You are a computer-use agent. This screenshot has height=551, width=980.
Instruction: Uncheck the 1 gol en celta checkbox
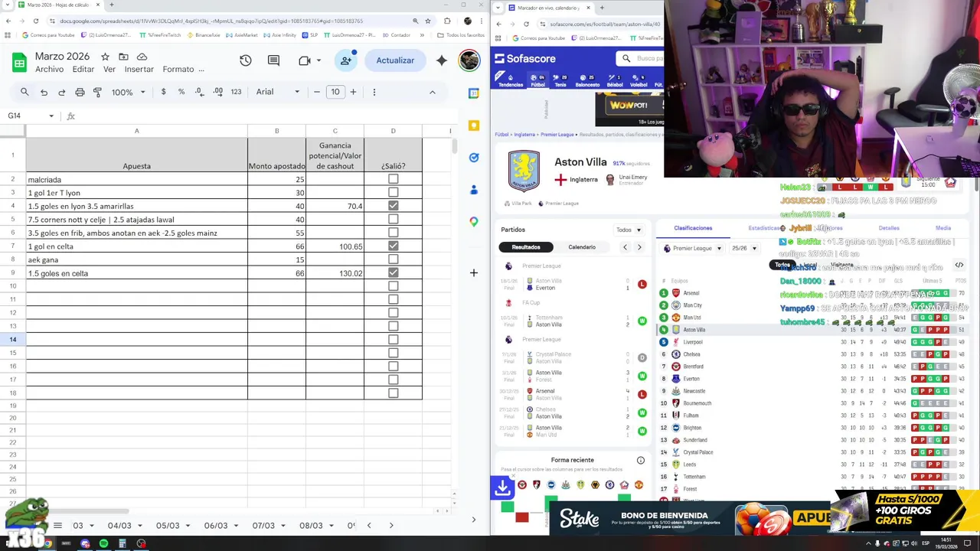(393, 246)
